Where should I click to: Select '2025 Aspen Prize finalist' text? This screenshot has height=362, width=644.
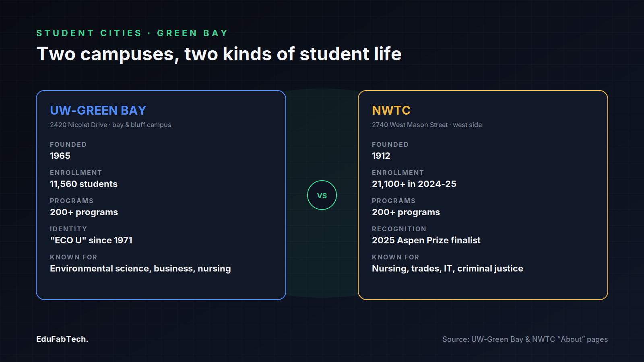point(426,240)
